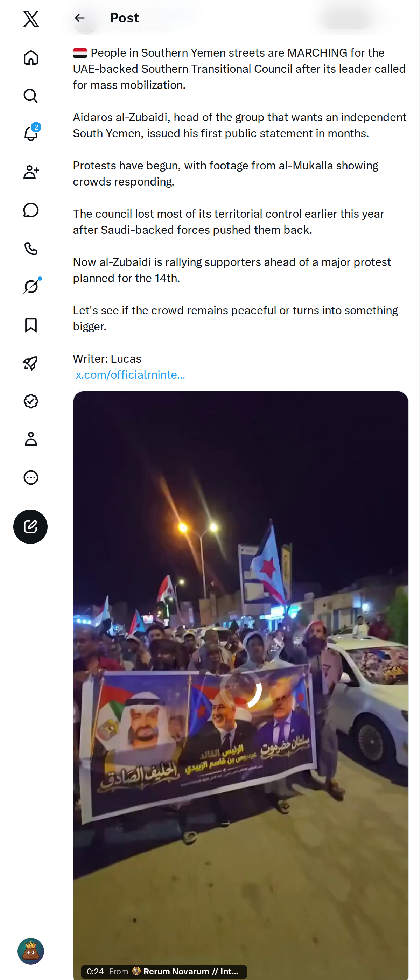
Task: Open the Chat messages icon
Action: point(31,210)
